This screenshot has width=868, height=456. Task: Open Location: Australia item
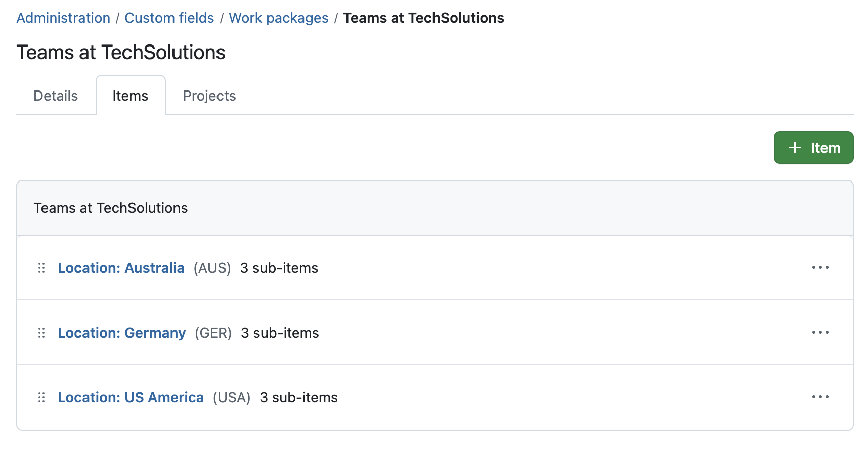[x=121, y=268]
